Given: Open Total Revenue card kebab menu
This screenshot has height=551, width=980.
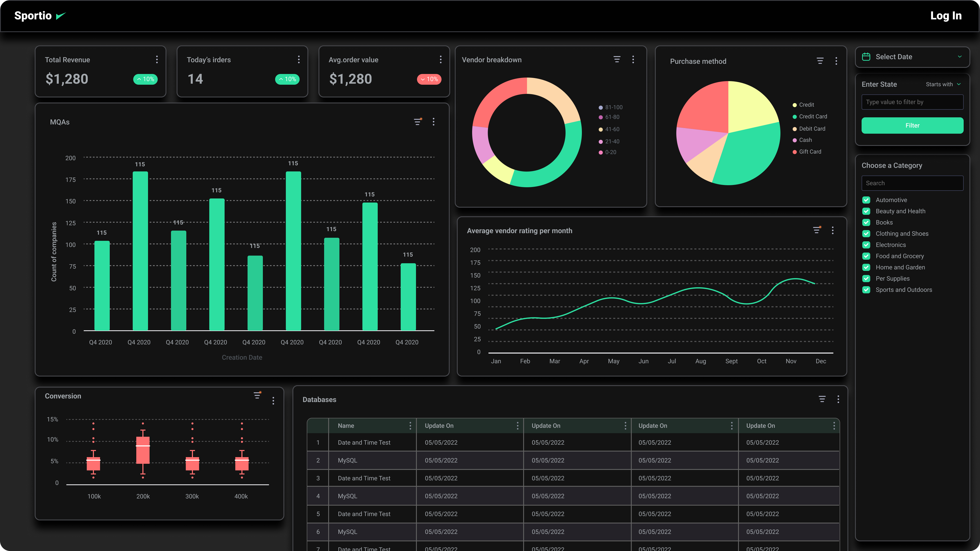Looking at the screenshot, I should pyautogui.click(x=157, y=59).
